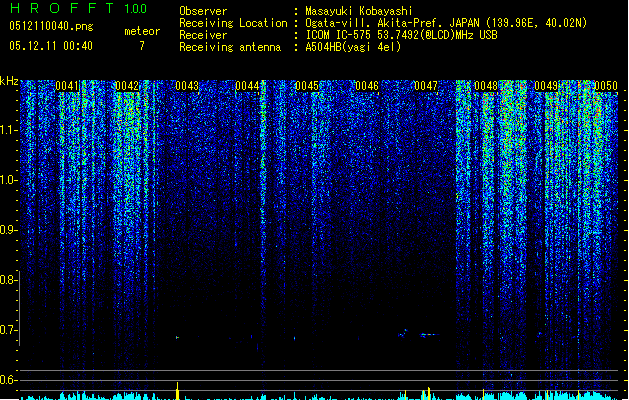629x400 pixels.
Task: Click the 0.9 frequency axis label
Action: pos(8,230)
